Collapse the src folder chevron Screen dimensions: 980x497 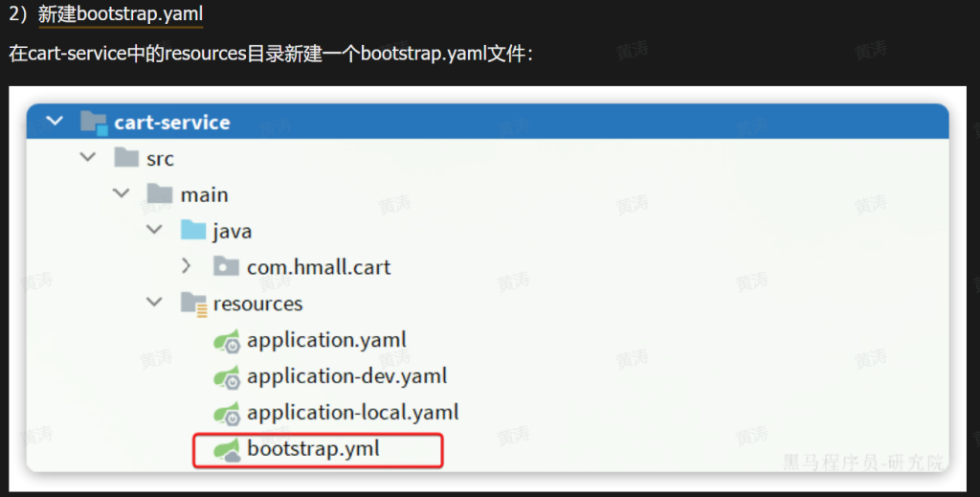[88, 158]
